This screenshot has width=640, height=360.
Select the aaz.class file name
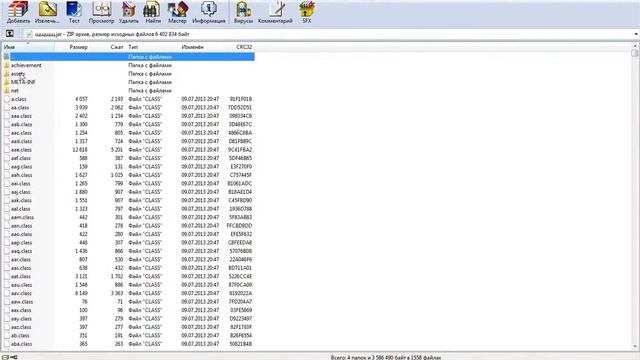pos(21,327)
